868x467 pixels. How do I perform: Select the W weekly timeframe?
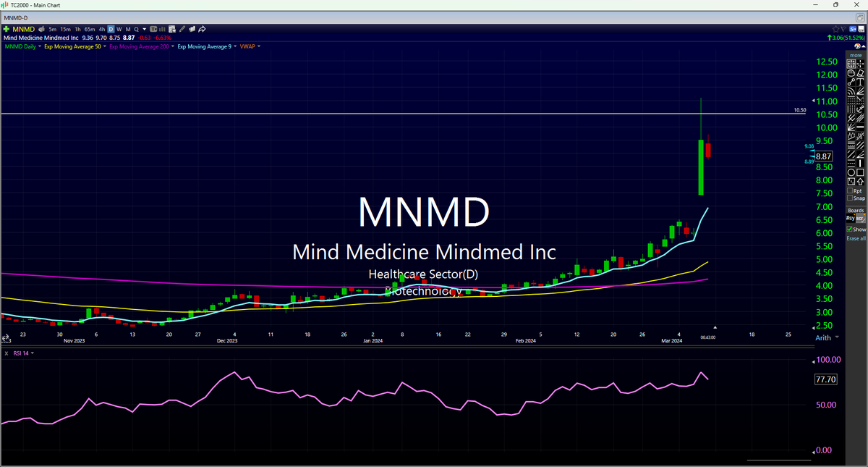(x=119, y=29)
